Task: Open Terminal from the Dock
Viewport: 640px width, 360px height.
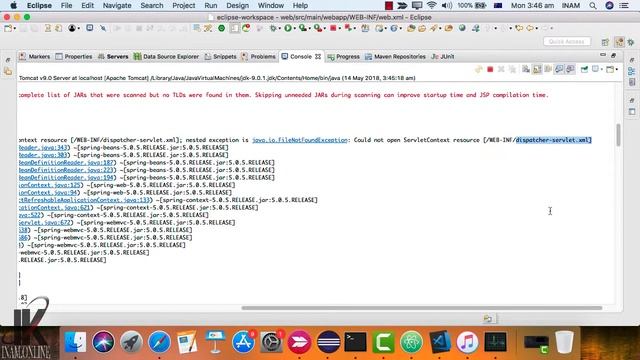Action: click(x=355, y=342)
